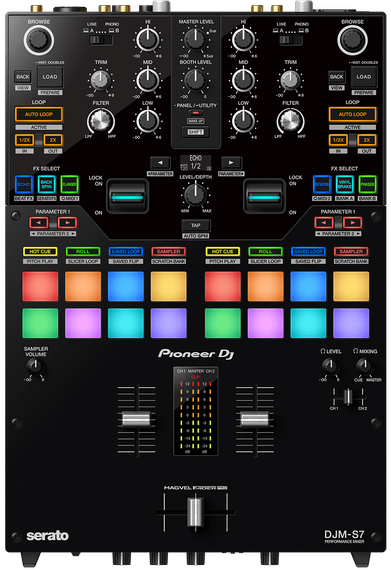Click channel 2 loop 2X button
This screenshot has height=570, width=391.
coord(367,140)
